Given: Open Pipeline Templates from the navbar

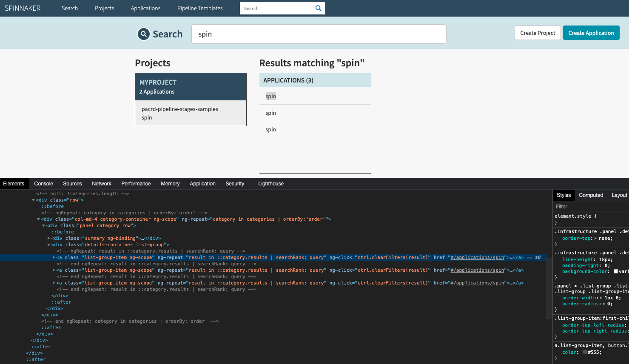Looking at the screenshot, I should tap(199, 8).
